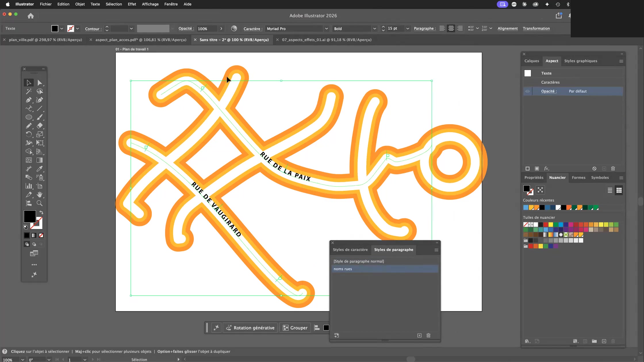Screen dimensions: 644x362
Task: Open the Paragraphe panel link
Action: [x=425, y=28]
